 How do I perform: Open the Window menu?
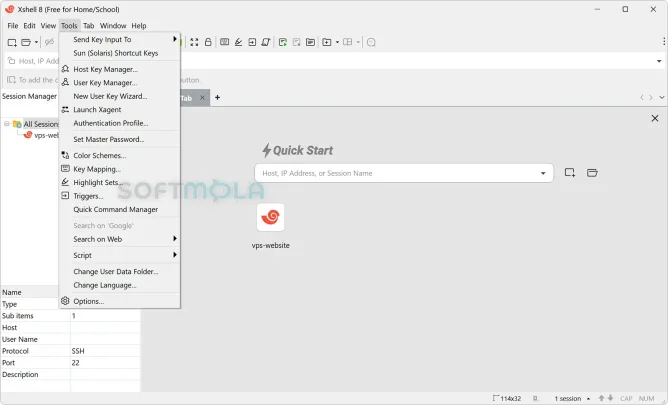click(113, 26)
